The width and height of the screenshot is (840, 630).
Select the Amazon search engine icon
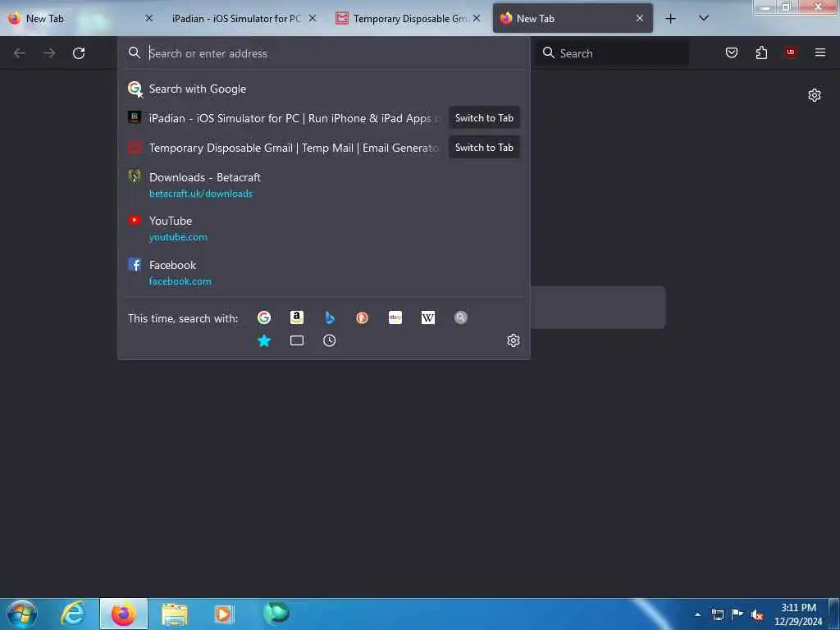click(x=297, y=317)
